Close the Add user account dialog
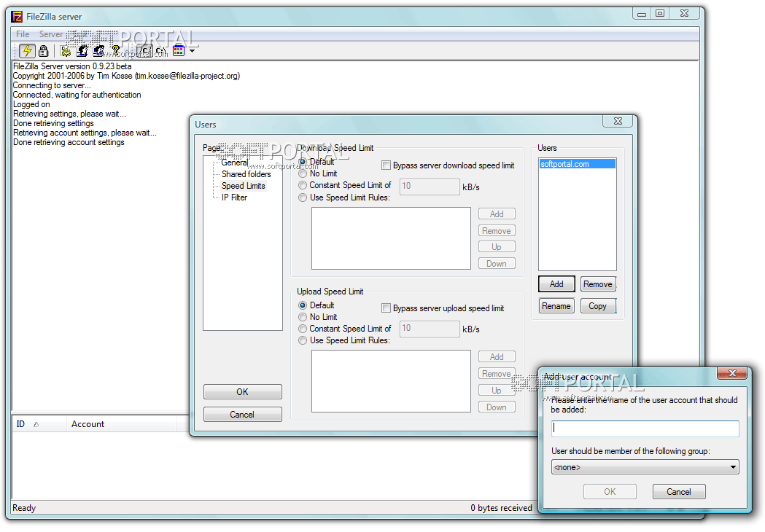This screenshot has width=765, height=532. point(732,373)
